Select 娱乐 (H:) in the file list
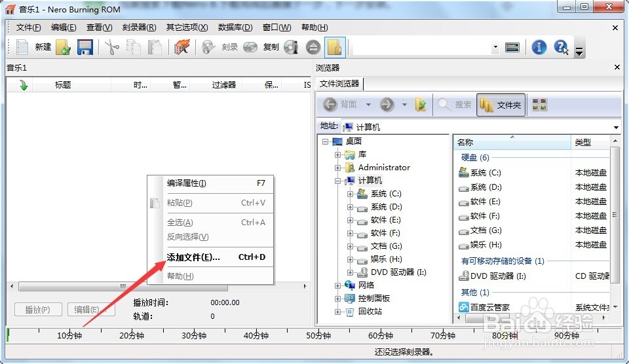The image size is (629, 364). pyautogui.click(x=486, y=245)
